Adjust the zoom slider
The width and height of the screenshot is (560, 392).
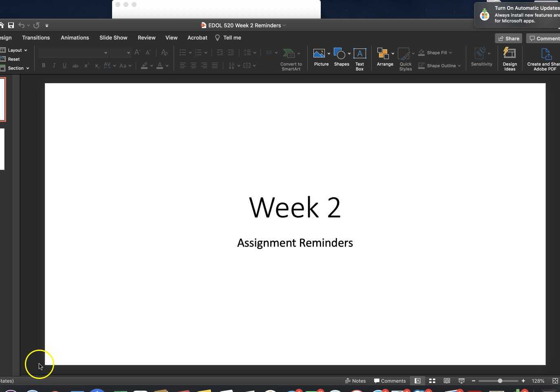click(500, 381)
